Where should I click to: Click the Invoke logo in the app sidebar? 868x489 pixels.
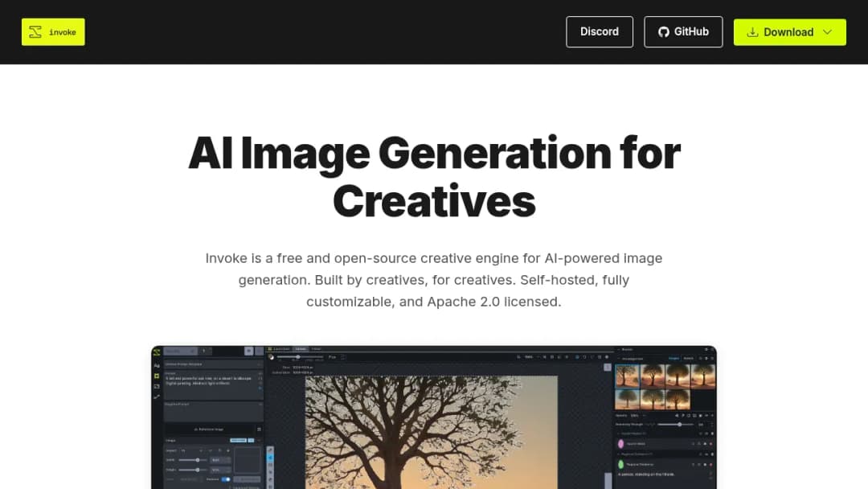click(x=157, y=352)
